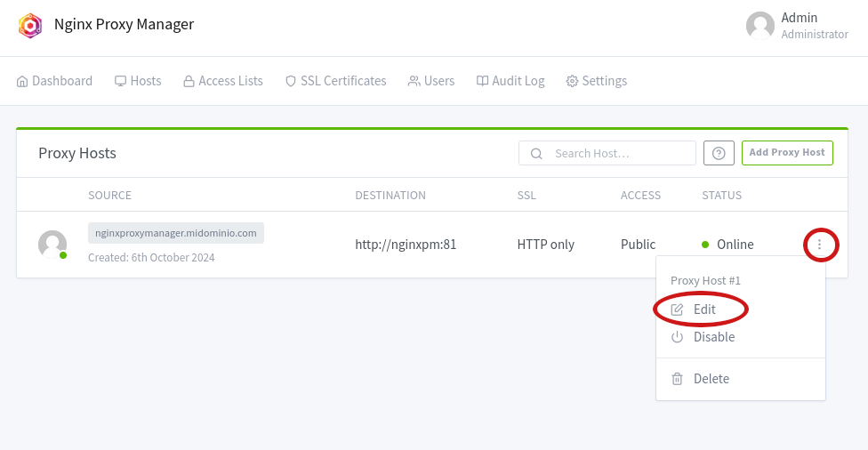Click the search magnifier icon
This screenshot has width=868, height=450.
coord(536,153)
